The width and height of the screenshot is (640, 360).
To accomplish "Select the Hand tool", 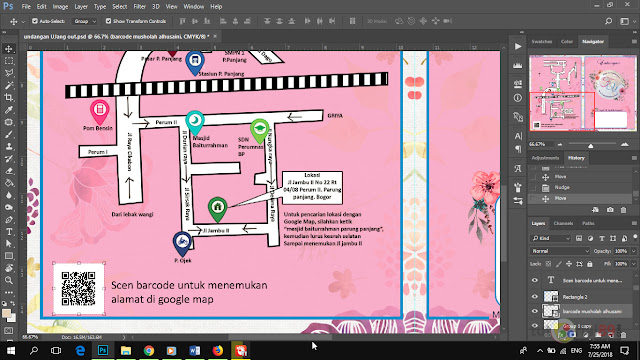I will 9,268.
